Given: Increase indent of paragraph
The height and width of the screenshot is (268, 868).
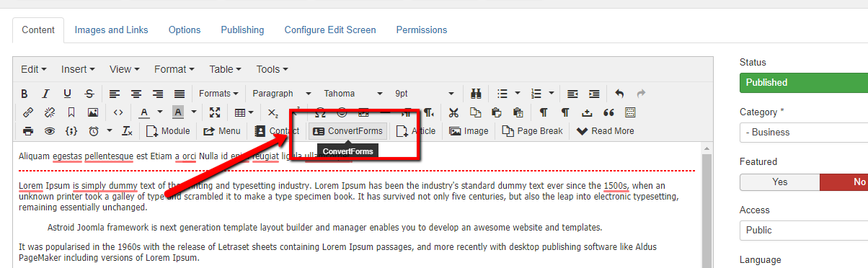Looking at the screenshot, I should (594, 94).
